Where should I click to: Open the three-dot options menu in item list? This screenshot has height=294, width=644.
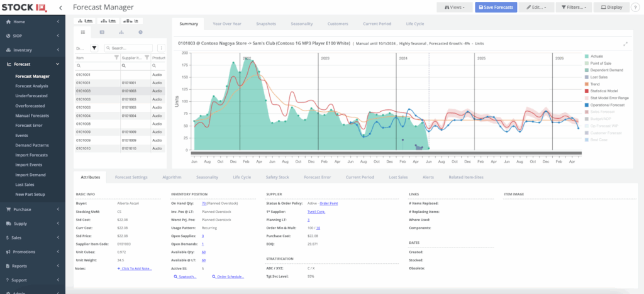[161, 48]
